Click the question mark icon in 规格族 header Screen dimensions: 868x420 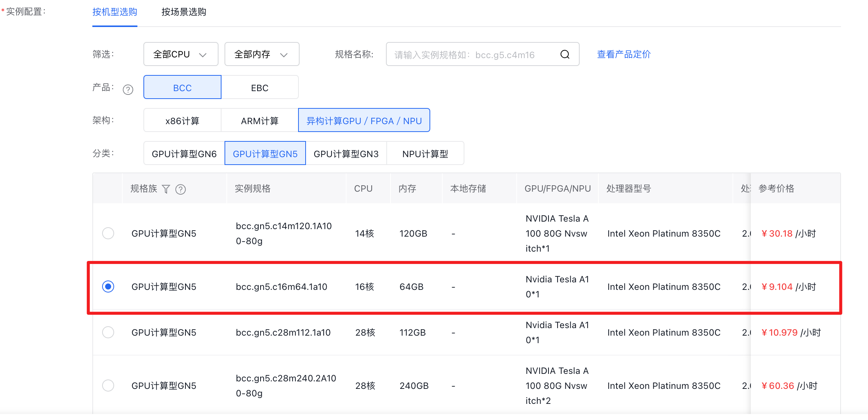(181, 189)
